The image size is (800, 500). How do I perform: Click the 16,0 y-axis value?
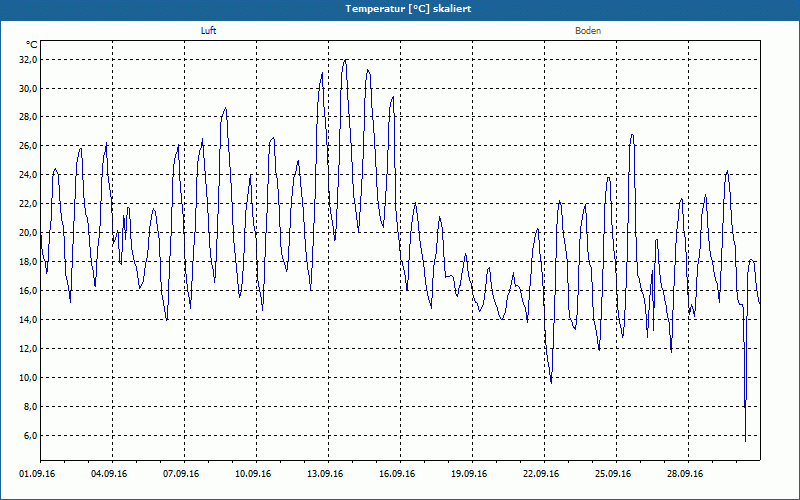coord(28,291)
